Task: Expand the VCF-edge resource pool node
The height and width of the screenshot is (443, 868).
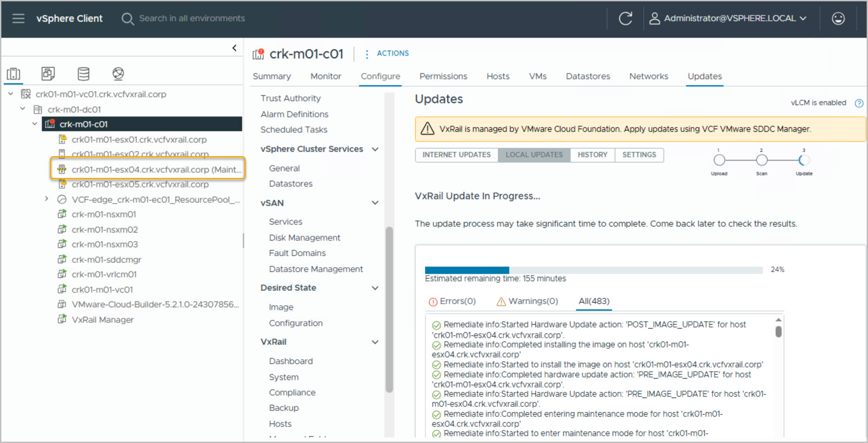Action: click(x=46, y=199)
